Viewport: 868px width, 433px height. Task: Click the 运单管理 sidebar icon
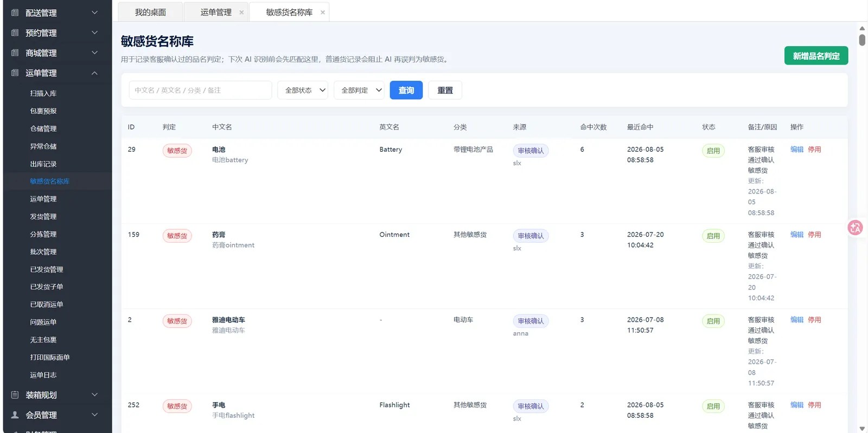click(x=15, y=73)
